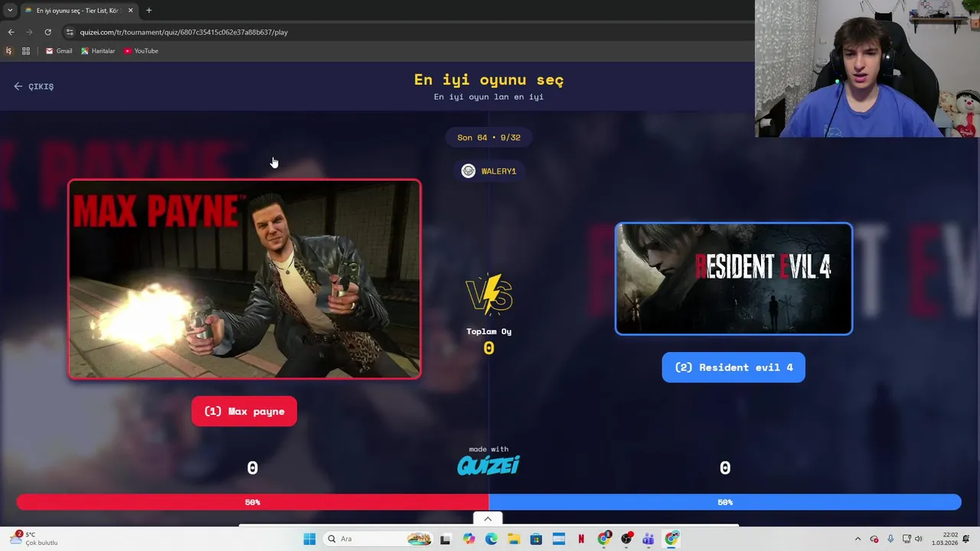
Task: Launch Copilot from the taskbar
Action: tap(469, 539)
